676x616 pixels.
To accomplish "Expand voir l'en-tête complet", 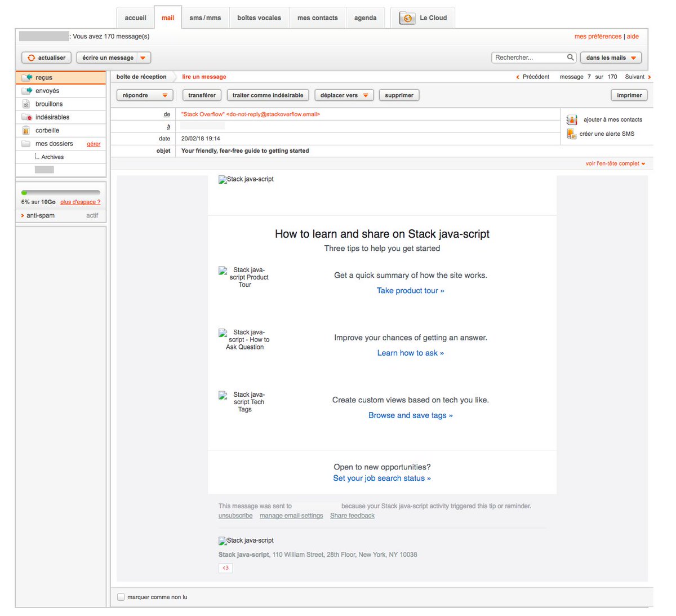I will point(615,163).
